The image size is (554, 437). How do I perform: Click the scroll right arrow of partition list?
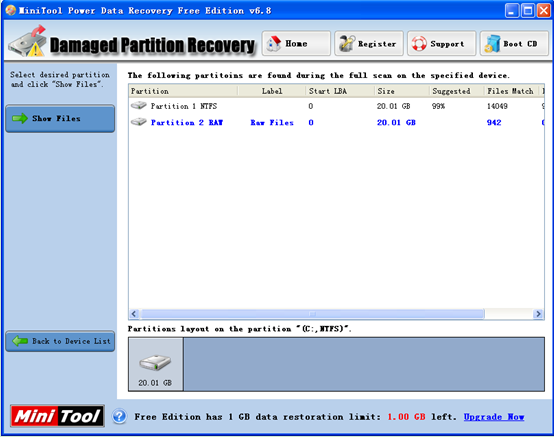pyautogui.click(x=538, y=314)
